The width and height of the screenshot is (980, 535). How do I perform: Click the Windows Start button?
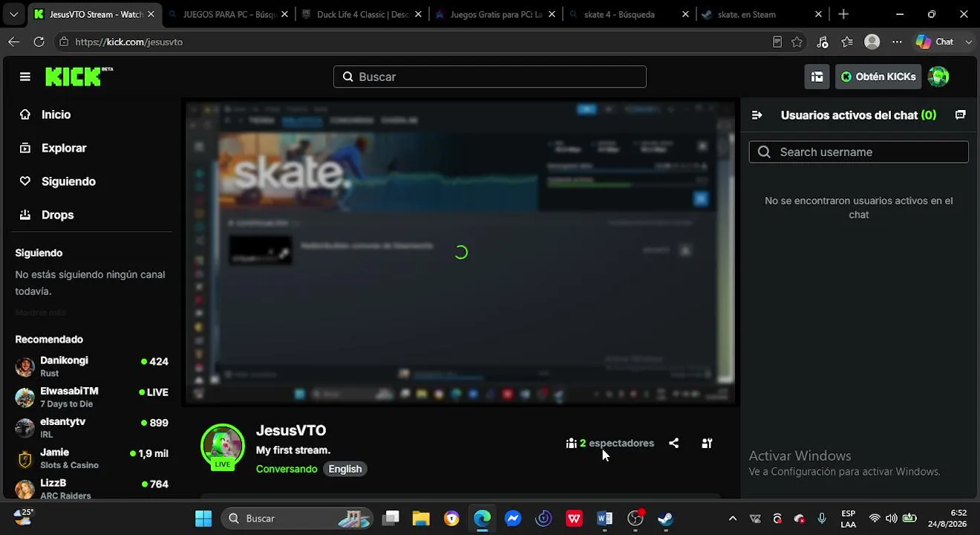click(203, 518)
